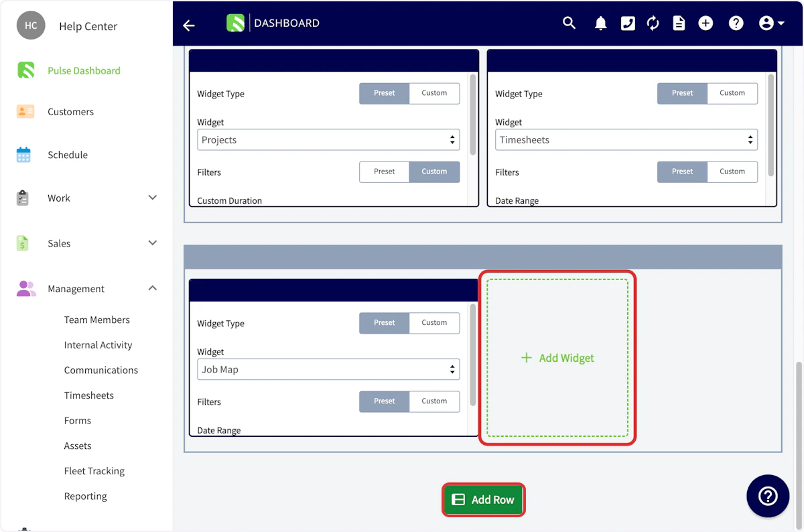Screen dimensions: 804x532
Task: Select Preset filters for Projects widget
Action: [385, 172]
